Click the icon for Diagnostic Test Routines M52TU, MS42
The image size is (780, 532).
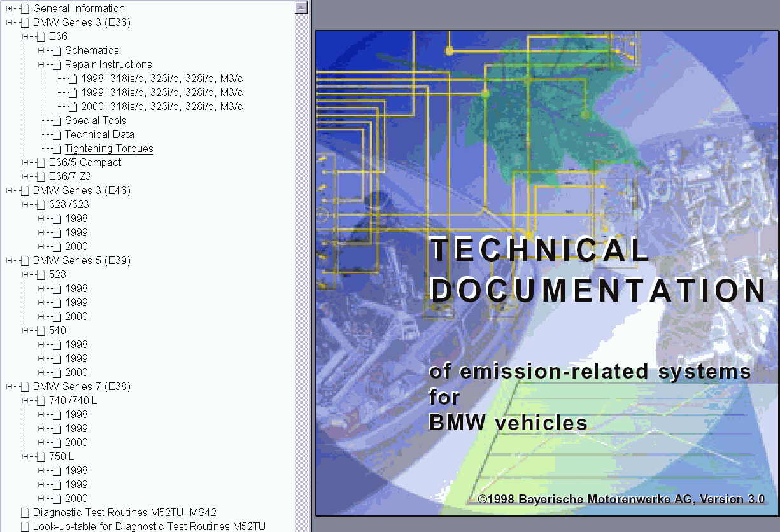[x=25, y=513]
